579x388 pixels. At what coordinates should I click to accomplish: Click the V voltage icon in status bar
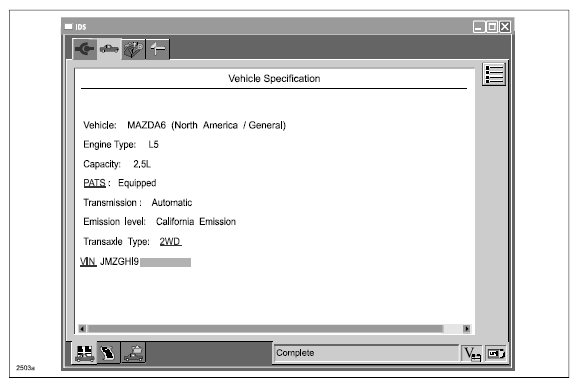pos(472,354)
